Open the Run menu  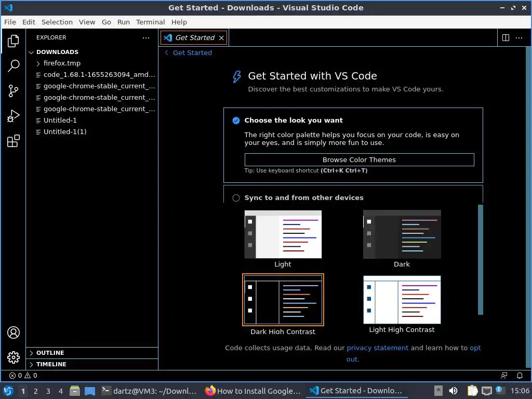pyautogui.click(x=124, y=22)
